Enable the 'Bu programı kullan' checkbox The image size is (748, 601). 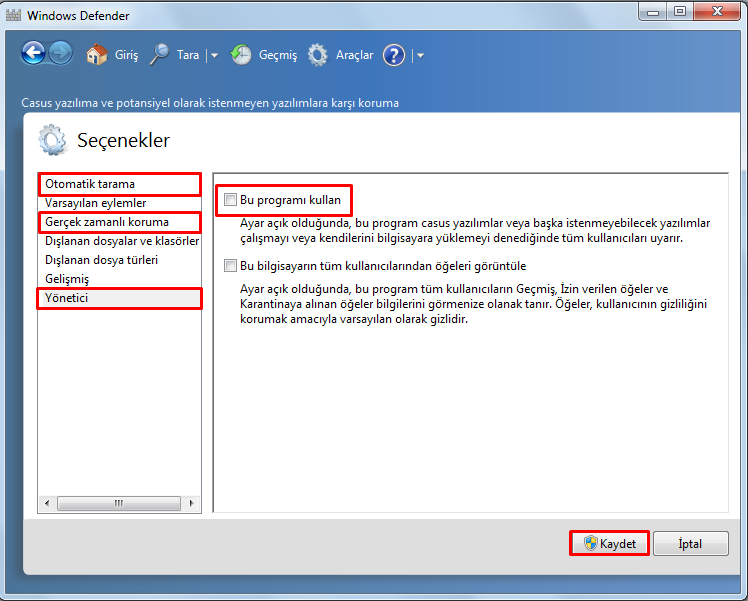230,200
